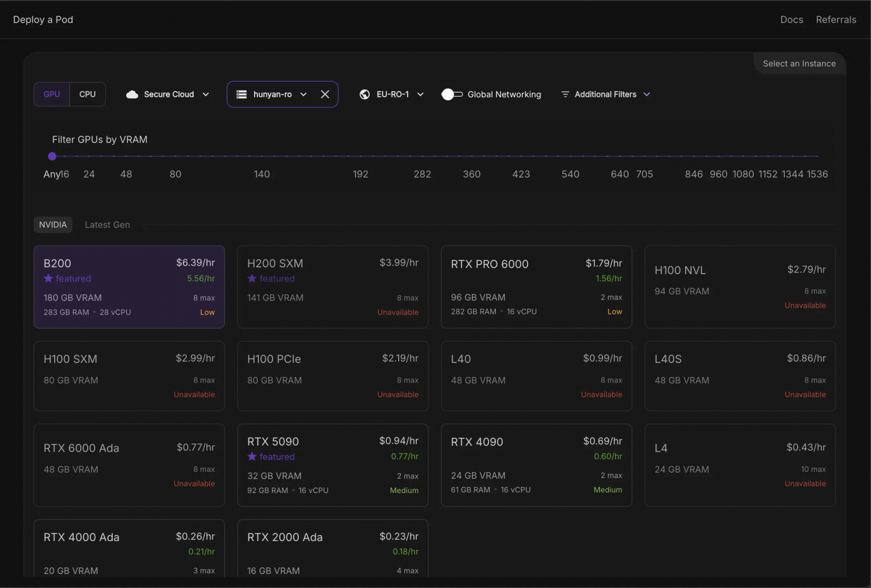Click the featured star on RTX 5090

point(251,456)
